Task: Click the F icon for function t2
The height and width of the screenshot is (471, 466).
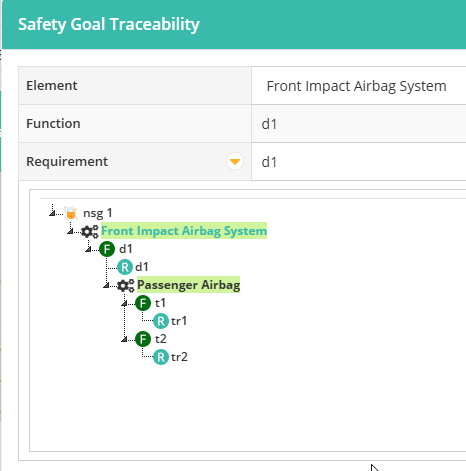Action: pyautogui.click(x=143, y=339)
